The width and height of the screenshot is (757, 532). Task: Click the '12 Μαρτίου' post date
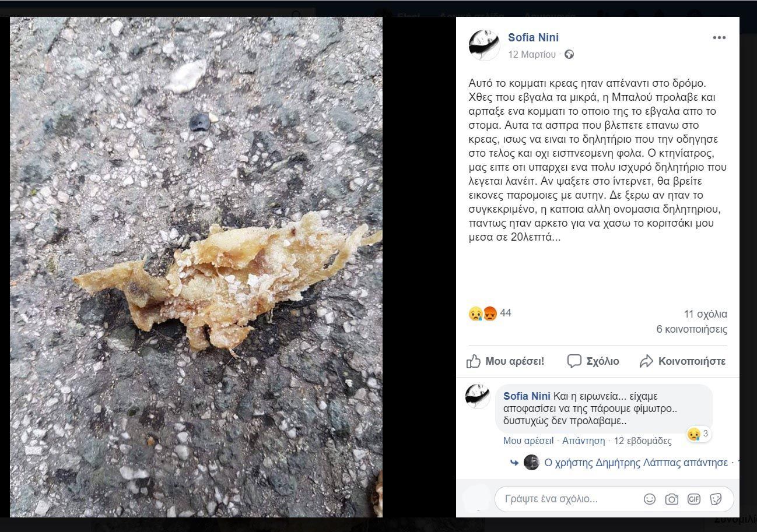pyautogui.click(x=532, y=55)
